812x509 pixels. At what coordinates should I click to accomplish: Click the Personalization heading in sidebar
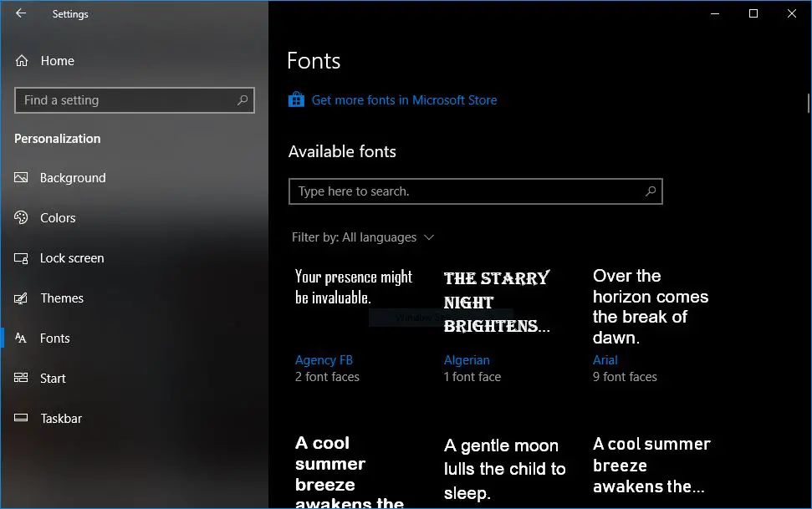coord(58,139)
